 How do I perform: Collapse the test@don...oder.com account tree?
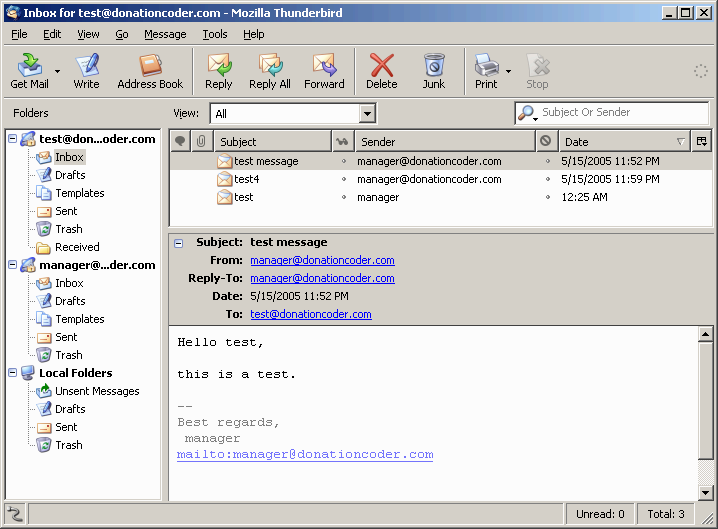[13, 139]
